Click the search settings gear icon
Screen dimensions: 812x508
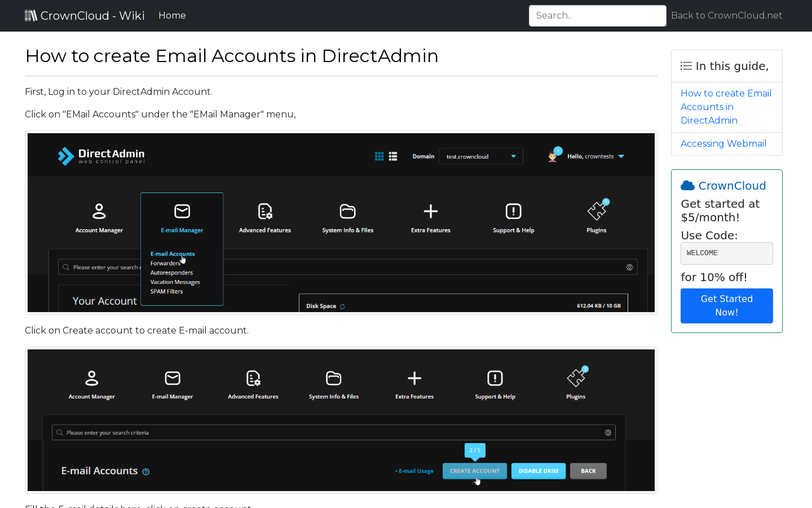[629, 267]
